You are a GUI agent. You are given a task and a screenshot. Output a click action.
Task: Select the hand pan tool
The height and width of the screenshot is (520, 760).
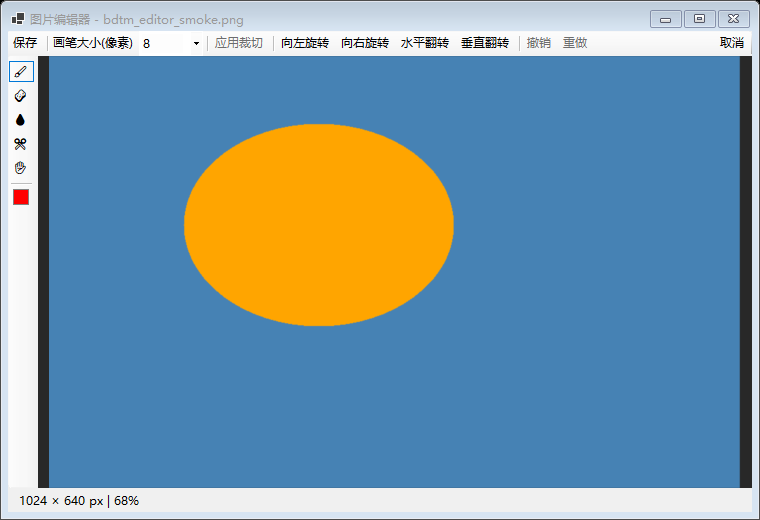pos(21,168)
